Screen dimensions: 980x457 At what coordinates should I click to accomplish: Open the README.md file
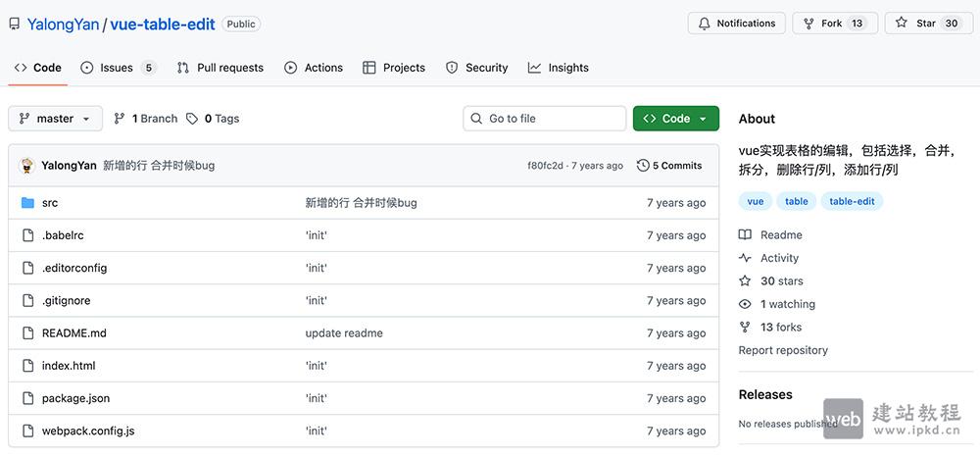coord(74,333)
